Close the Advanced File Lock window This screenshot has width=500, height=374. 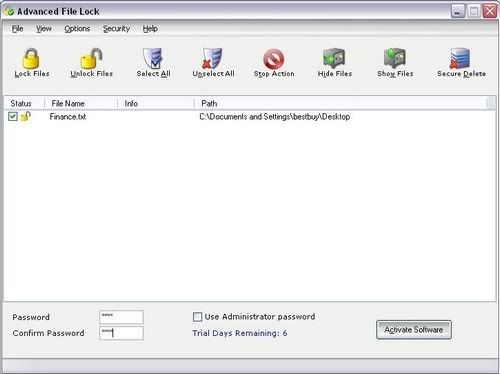pos(490,11)
